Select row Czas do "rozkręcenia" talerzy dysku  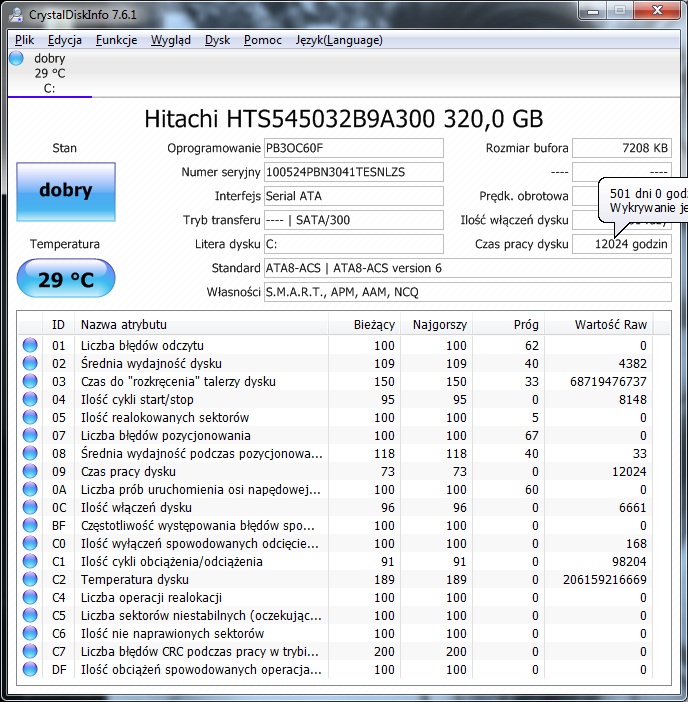[x=344, y=381]
